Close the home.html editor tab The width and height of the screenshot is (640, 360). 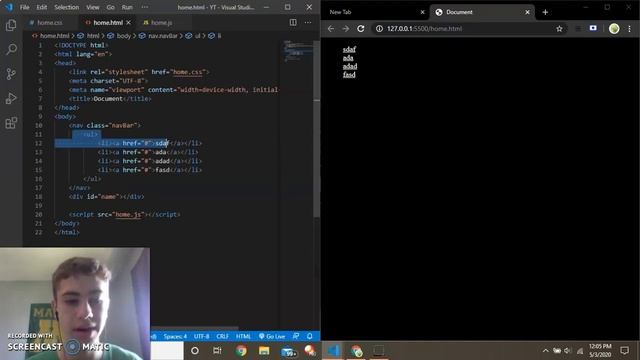pyautogui.click(x=129, y=22)
